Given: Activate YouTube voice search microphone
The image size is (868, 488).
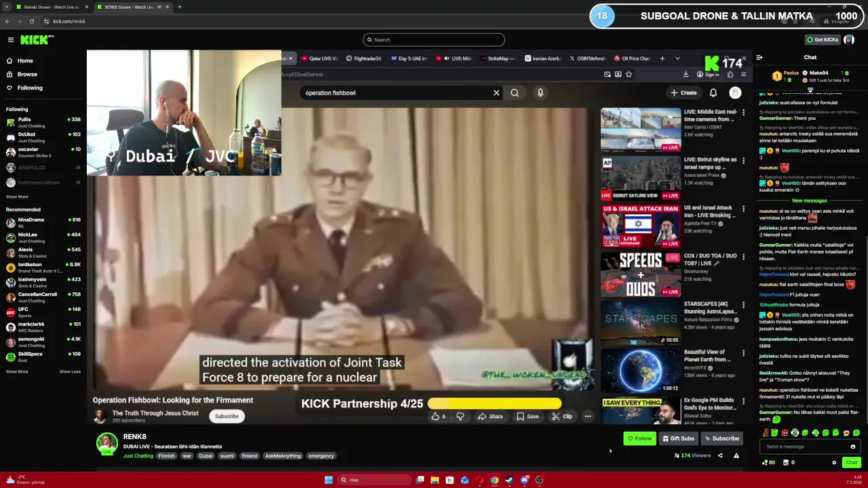Looking at the screenshot, I should point(540,93).
